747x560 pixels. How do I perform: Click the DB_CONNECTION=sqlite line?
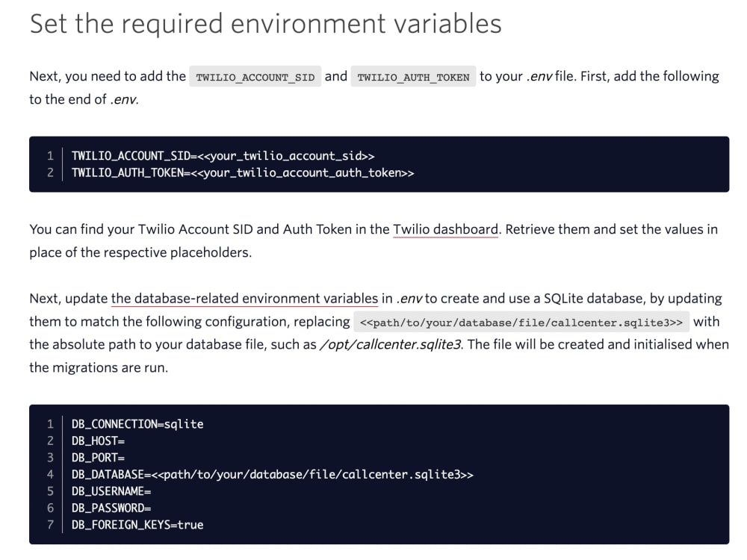click(137, 423)
